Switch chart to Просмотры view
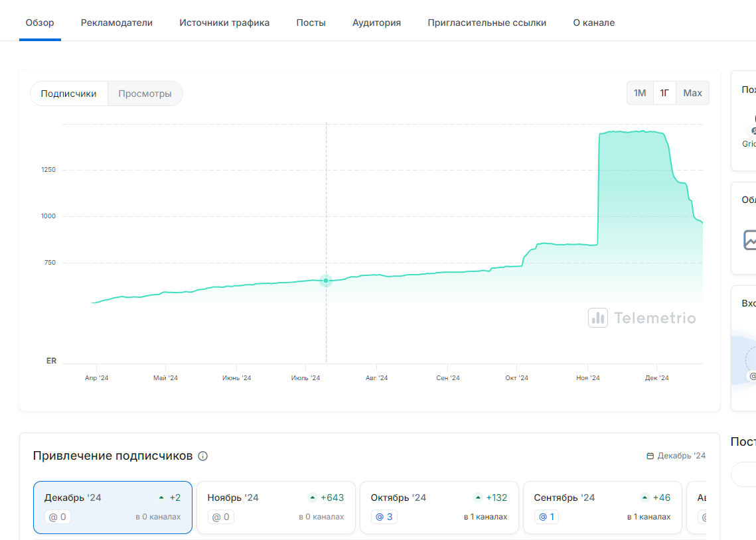The image size is (756, 540). [145, 94]
